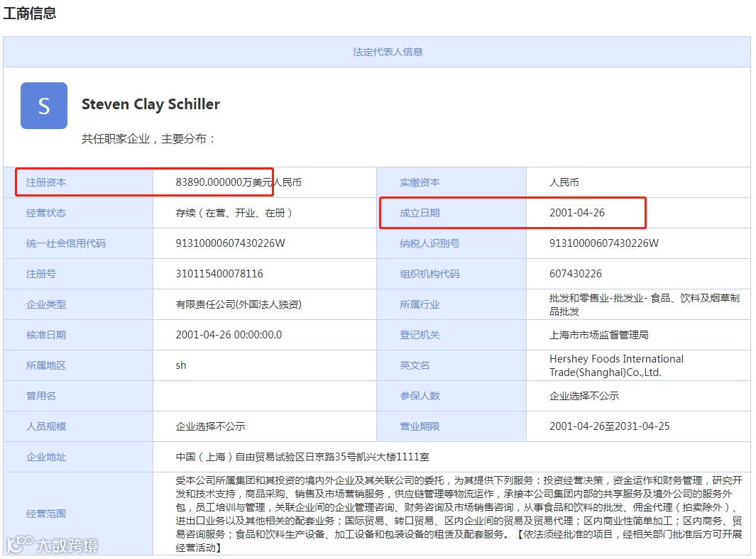
Task: Click the 参保人数 label
Action: click(420, 396)
